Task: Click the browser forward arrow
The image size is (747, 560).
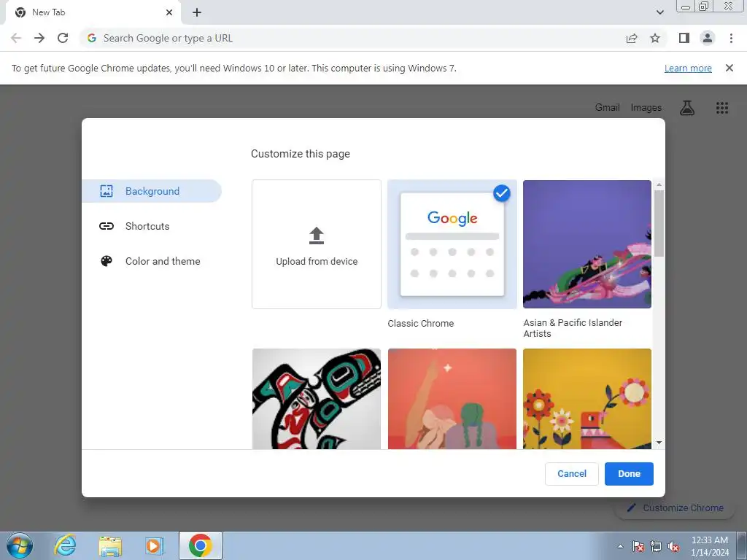Action: tap(39, 38)
